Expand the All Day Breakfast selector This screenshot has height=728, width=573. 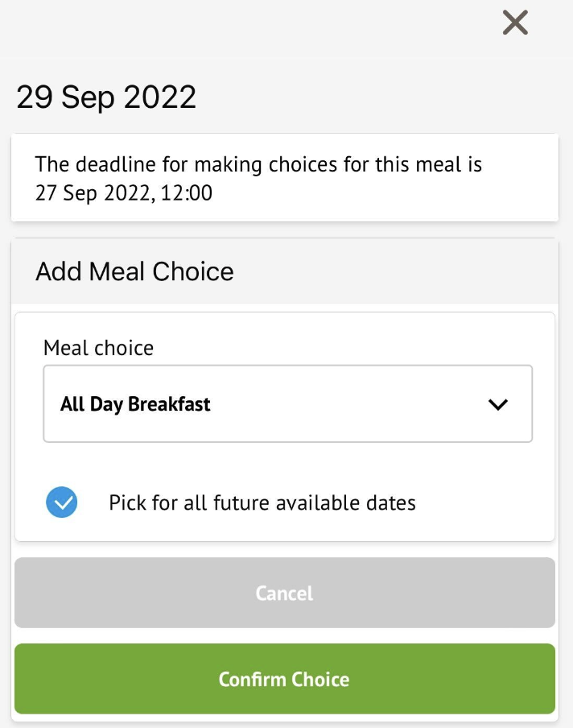coord(287,403)
